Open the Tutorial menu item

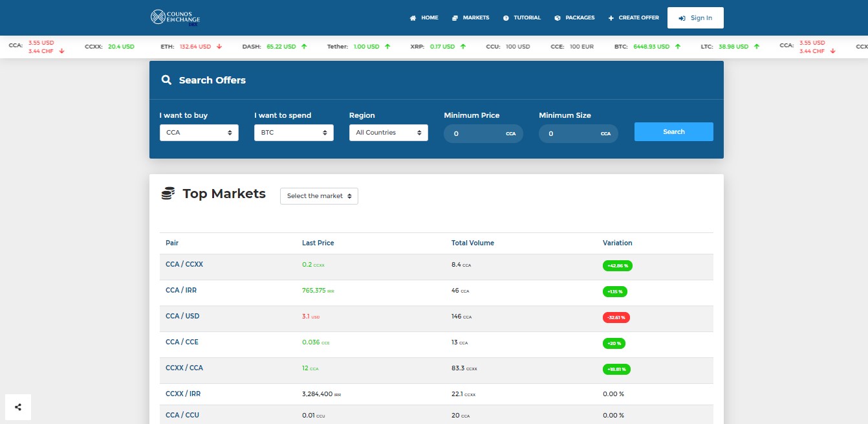[522, 17]
